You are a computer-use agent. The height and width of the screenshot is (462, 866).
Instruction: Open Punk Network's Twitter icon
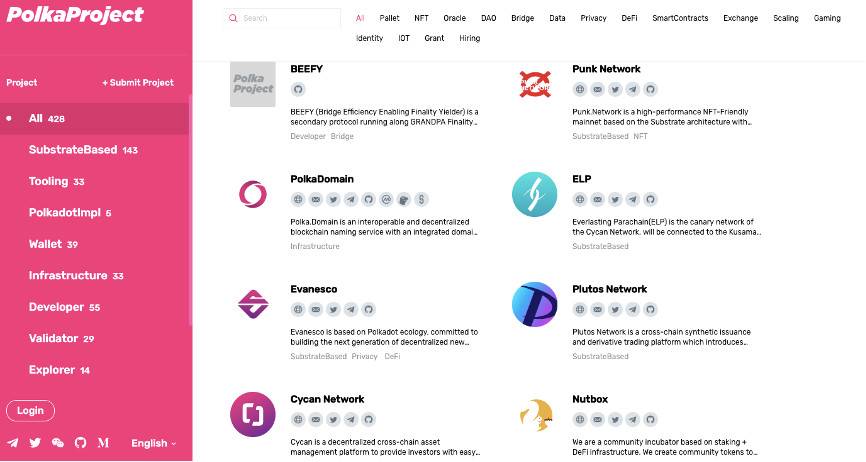point(615,89)
